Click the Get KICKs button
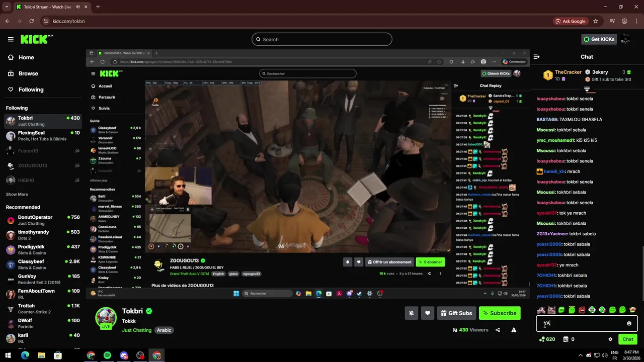The height and width of the screenshot is (362, 644). (x=599, y=39)
